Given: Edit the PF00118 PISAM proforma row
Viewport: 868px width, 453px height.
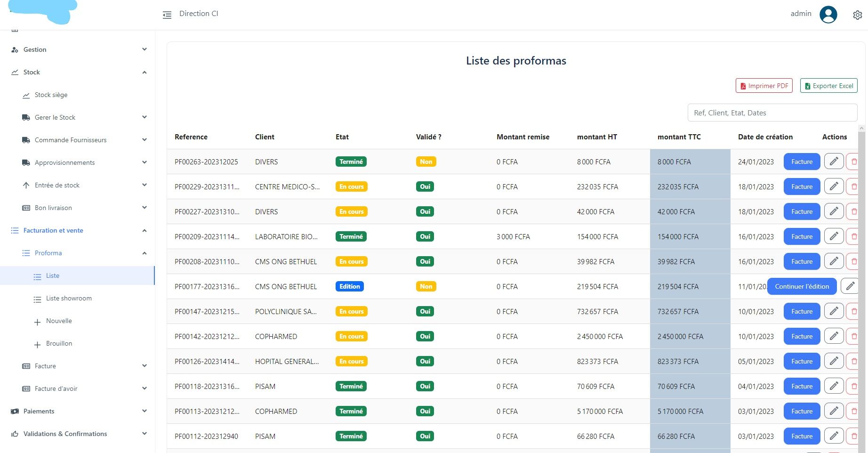Looking at the screenshot, I should [x=833, y=386].
